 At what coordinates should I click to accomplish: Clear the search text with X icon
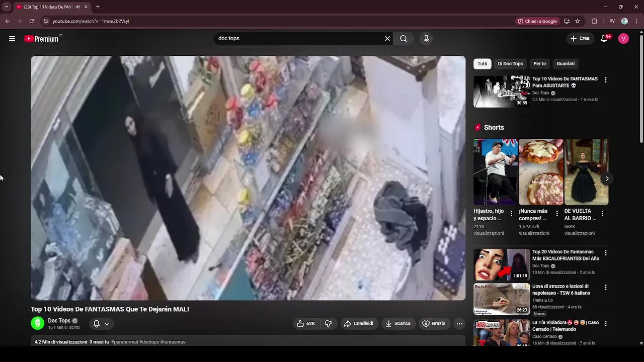point(387,39)
